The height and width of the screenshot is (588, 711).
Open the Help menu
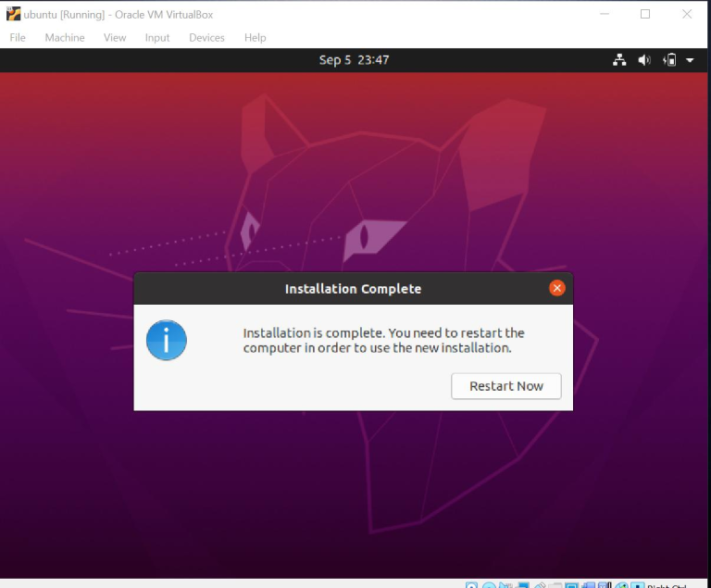255,38
